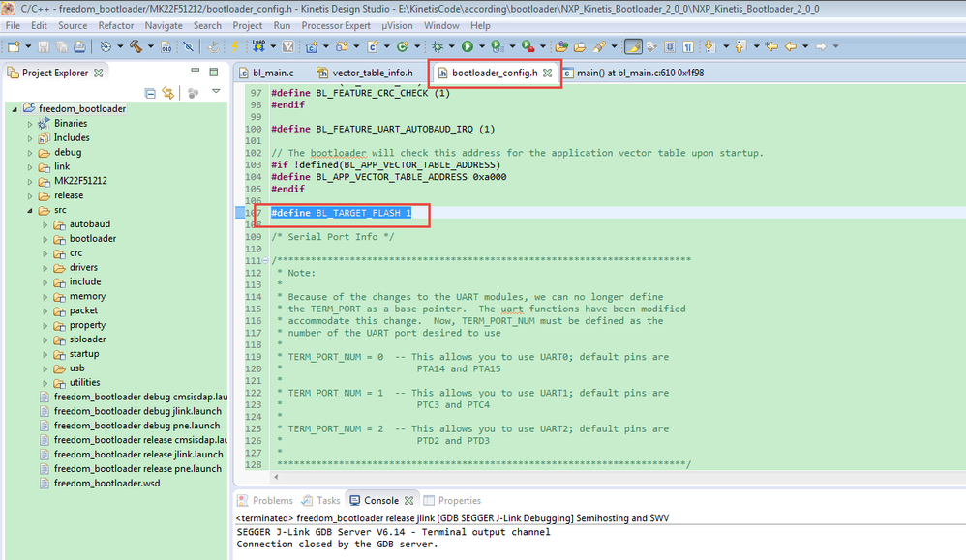This screenshot has width=966, height=560.
Task: Click the Save disk icon
Action: 44,46
